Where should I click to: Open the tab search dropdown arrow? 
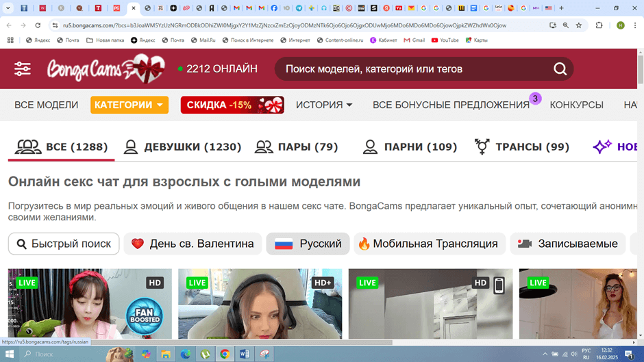[x=8, y=8]
